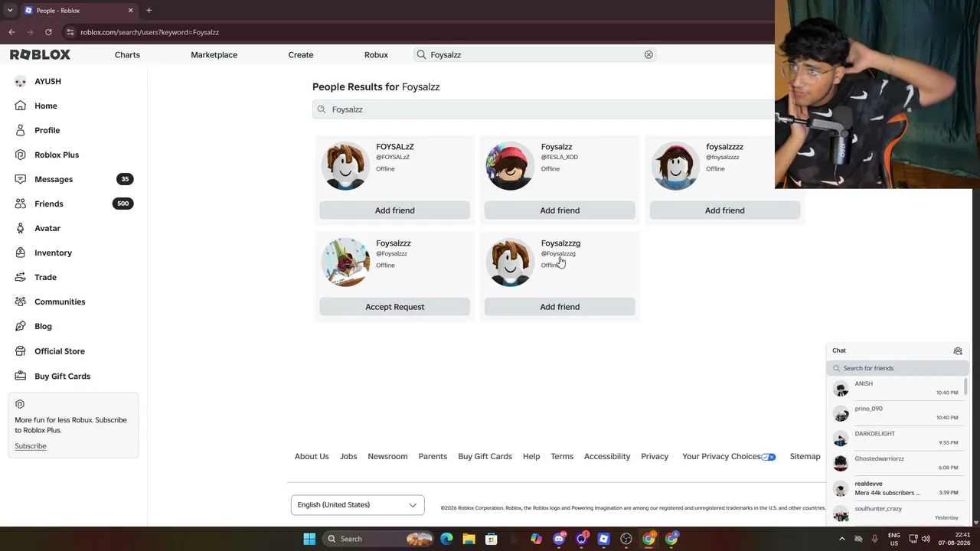
Task: Open Jobs footer link
Action: point(348,456)
